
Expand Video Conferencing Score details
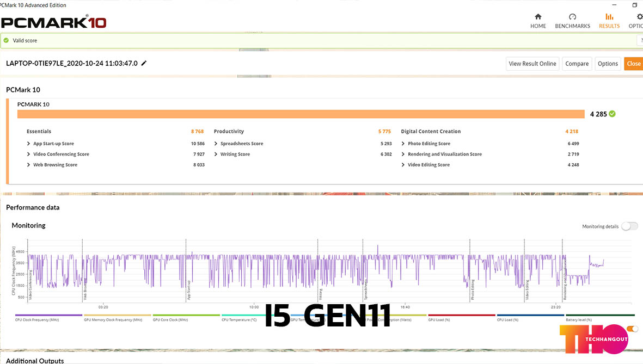(x=28, y=154)
